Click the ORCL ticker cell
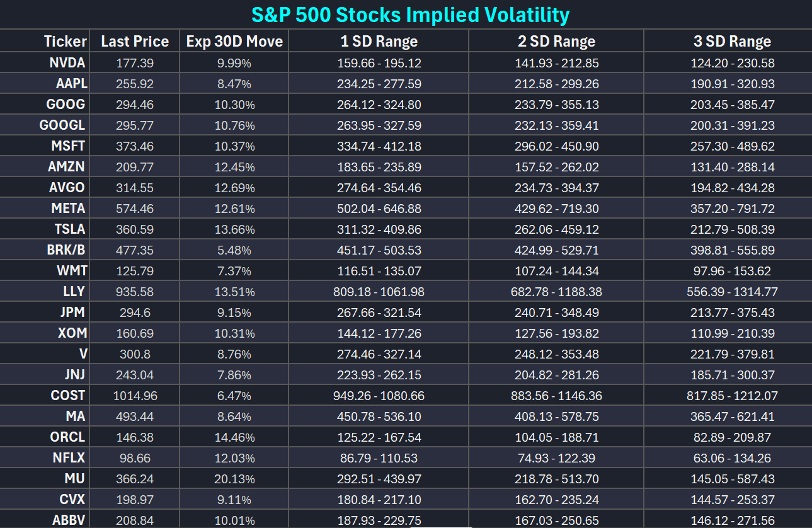This screenshot has height=528, width=812. tap(67, 437)
